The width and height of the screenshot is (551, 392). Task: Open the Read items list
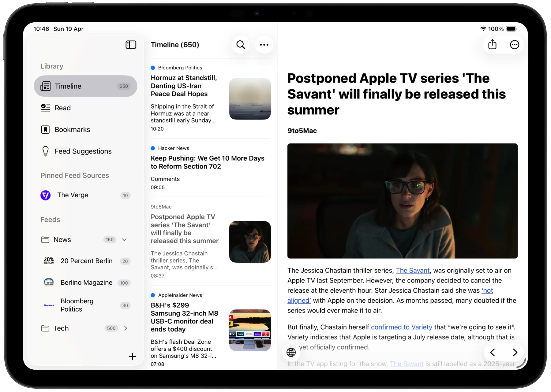tap(63, 108)
